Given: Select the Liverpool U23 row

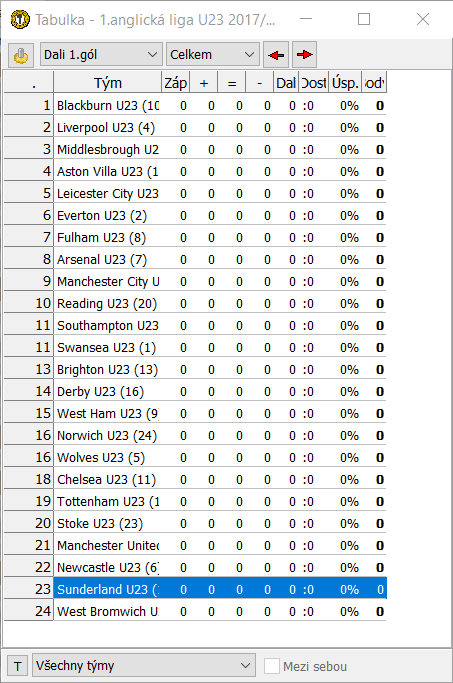Looking at the screenshot, I should point(195,128).
